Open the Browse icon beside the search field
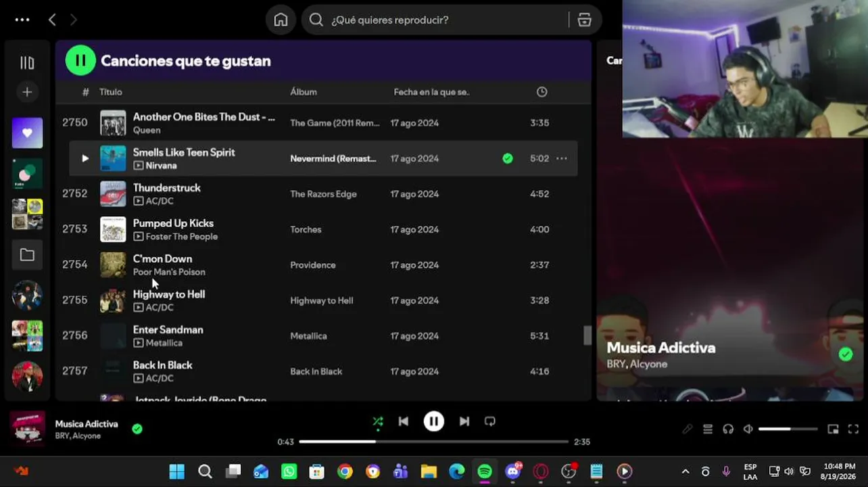Image resolution: width=868 pixels, height=487 pixels. click(x=585, y=20)
